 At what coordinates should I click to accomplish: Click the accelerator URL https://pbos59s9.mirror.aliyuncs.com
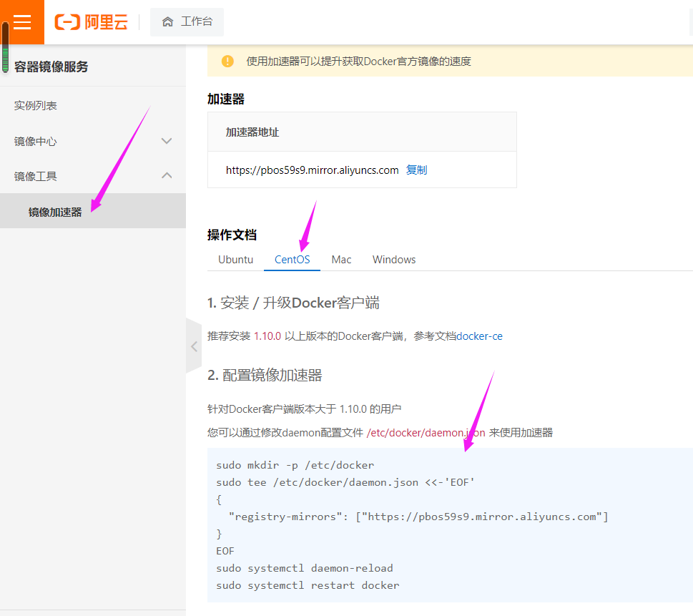point(312,170)
